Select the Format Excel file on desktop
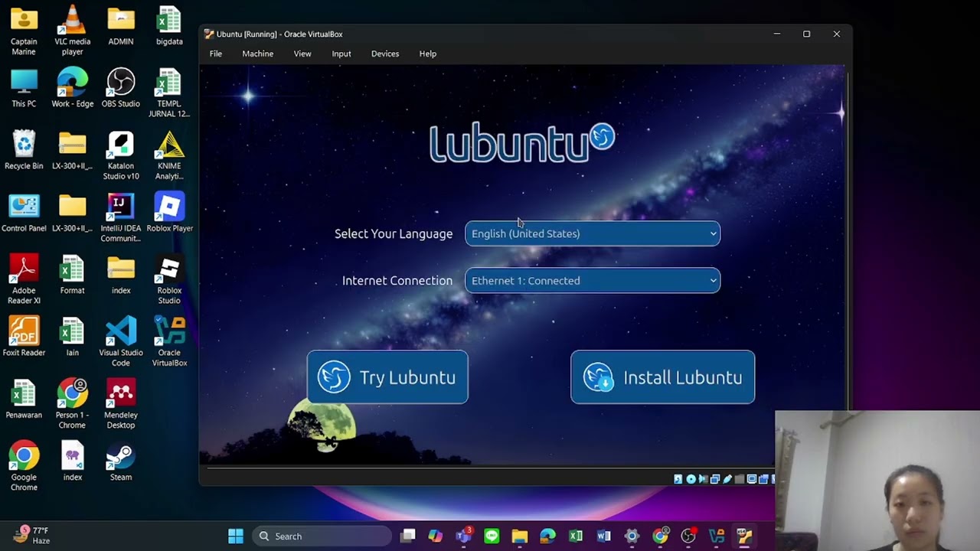The height and width of the screenshot is (551, 980). tap(73, 275)
